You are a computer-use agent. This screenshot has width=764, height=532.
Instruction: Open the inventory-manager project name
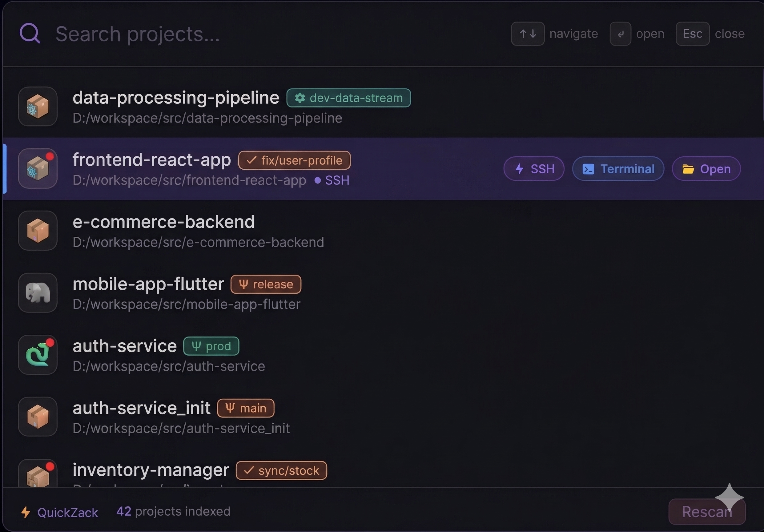[151, 470]
